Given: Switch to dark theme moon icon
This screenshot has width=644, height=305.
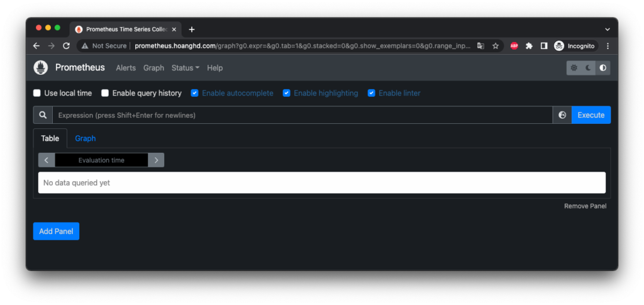Looking at the screenshot, I should [588, 68].
